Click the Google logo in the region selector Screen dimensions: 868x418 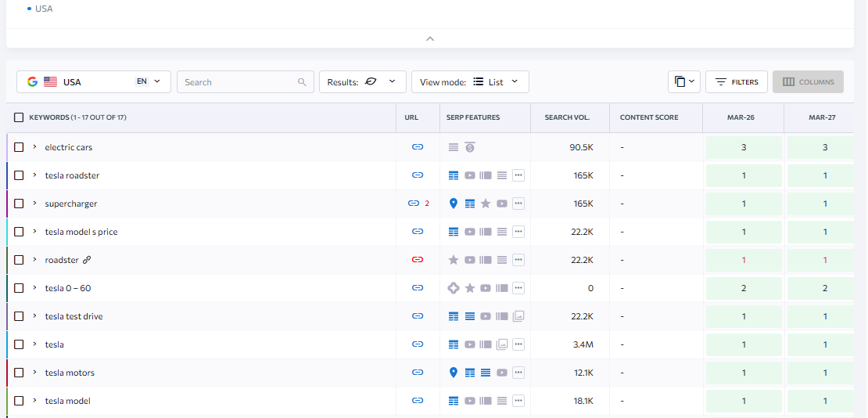coord(32,82)
